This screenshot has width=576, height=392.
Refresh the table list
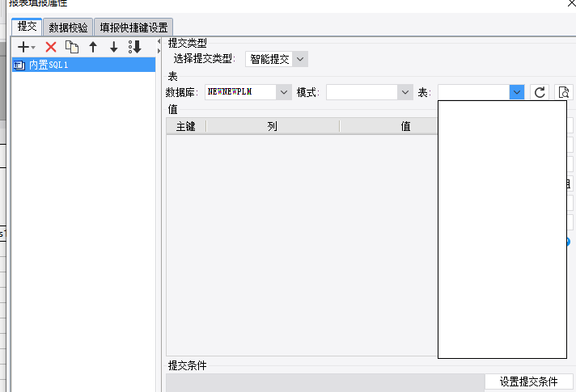540,92
